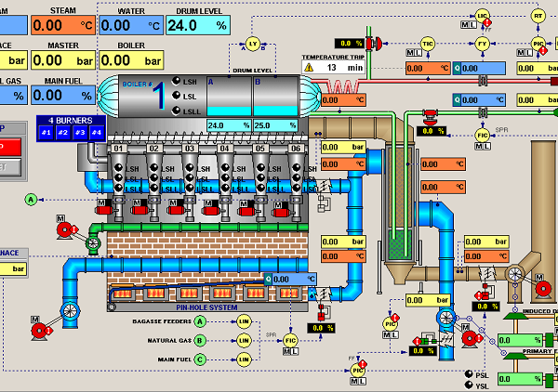558x392 pixels.
Task: Click the MAIN FUEL 0.00 % readout
Action: [63, 95]
